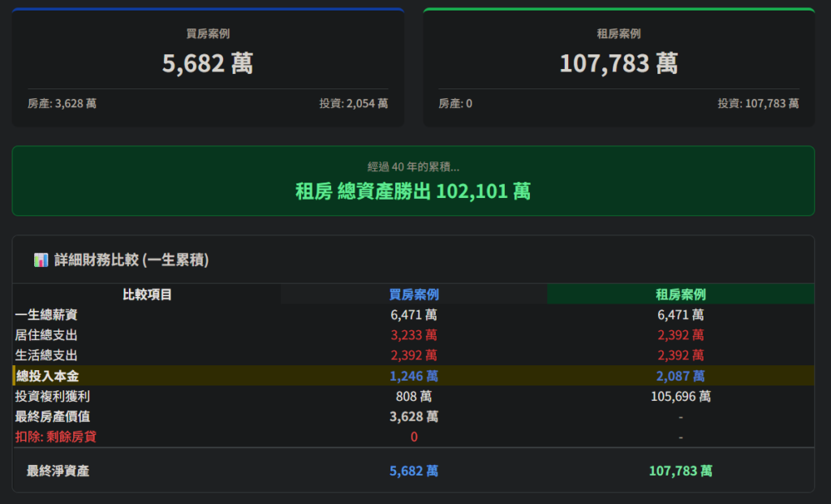This screenshot has height=504, width=831.
Task: Select the highlighted 總投入本金 row label
Action: 47,376
